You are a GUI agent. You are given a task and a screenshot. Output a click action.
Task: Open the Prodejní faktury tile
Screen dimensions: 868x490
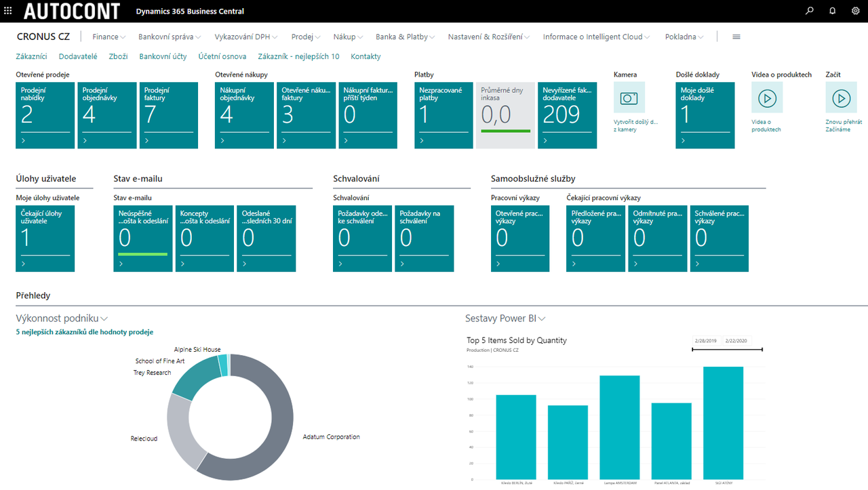(168, 115)
